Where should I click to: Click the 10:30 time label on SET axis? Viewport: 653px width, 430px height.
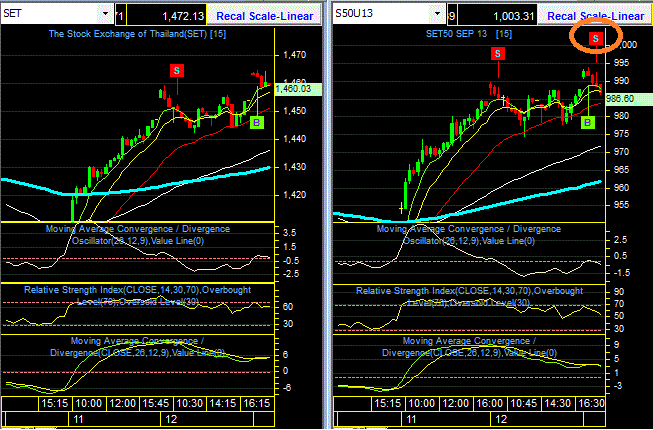[190, 403]
